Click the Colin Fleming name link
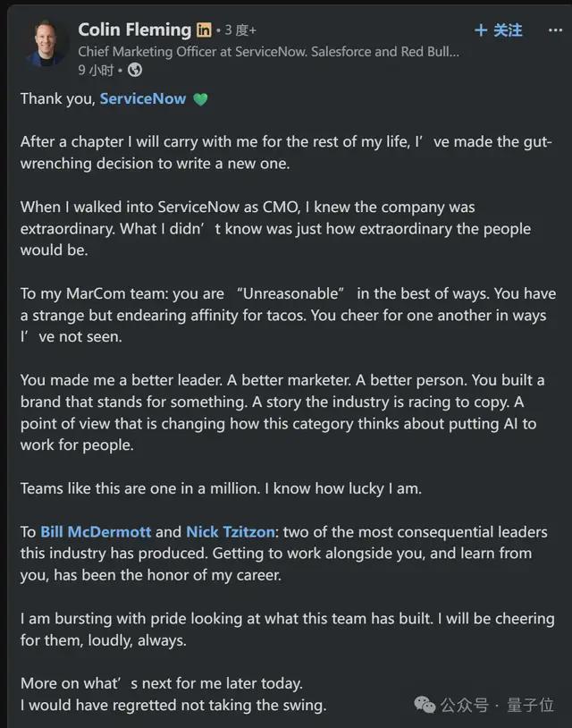This screenshot has width=572, height=728. [x=135, y=30]
